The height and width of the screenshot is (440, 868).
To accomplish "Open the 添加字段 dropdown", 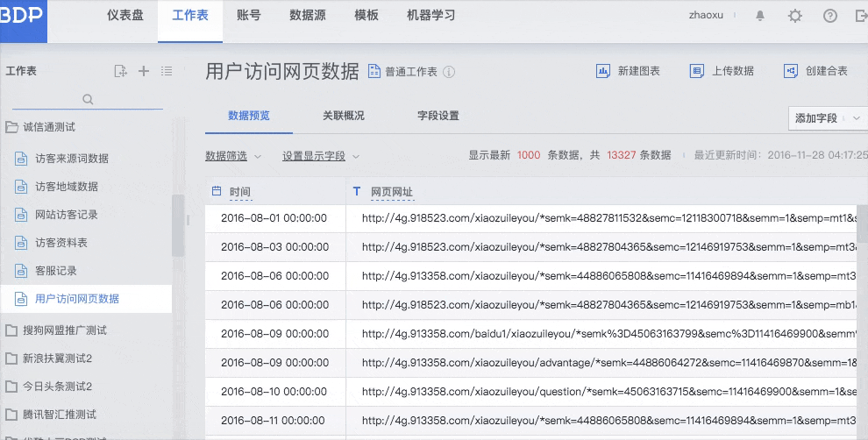I will pyautogui.click(x=828, y=117).
